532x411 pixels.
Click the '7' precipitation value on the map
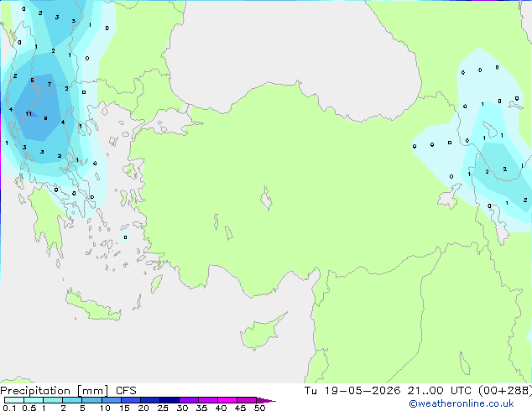pos(50,84)
